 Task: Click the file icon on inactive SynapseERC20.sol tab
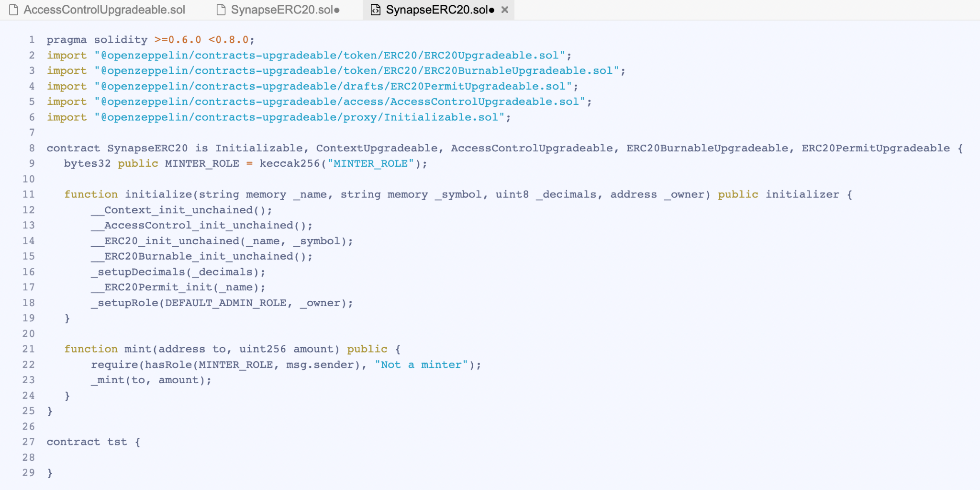pyautogui.click(x=221, y=10)
